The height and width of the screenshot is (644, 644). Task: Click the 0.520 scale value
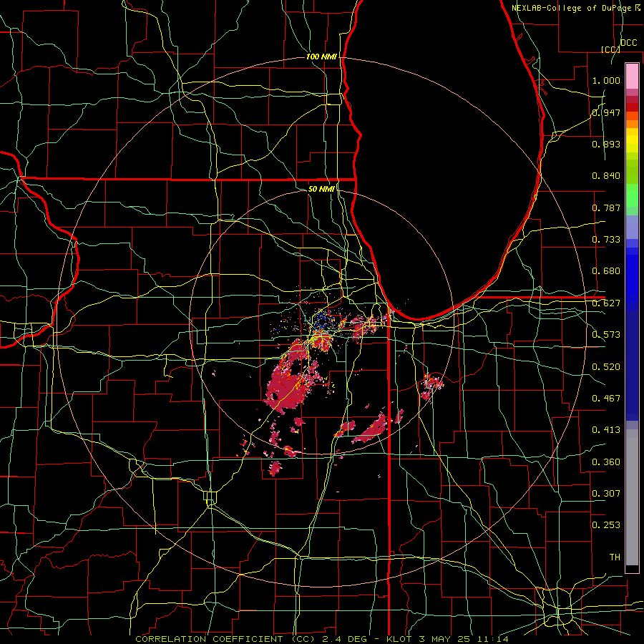tap(606, 367)
